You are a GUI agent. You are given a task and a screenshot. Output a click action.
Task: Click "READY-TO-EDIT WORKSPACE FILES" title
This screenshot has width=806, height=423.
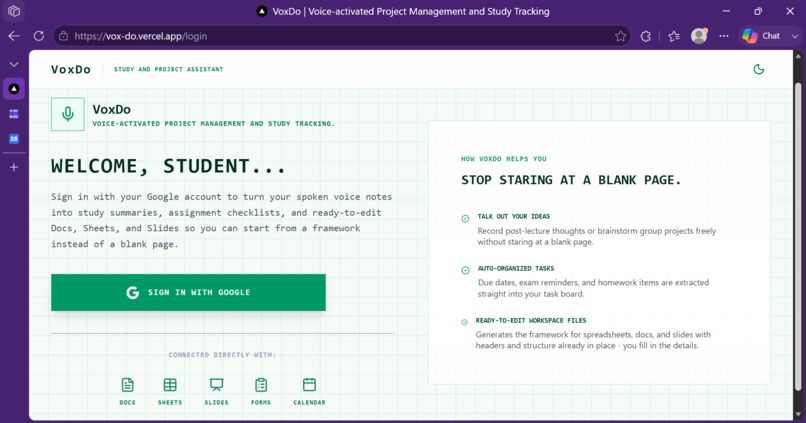pos(531,320)
